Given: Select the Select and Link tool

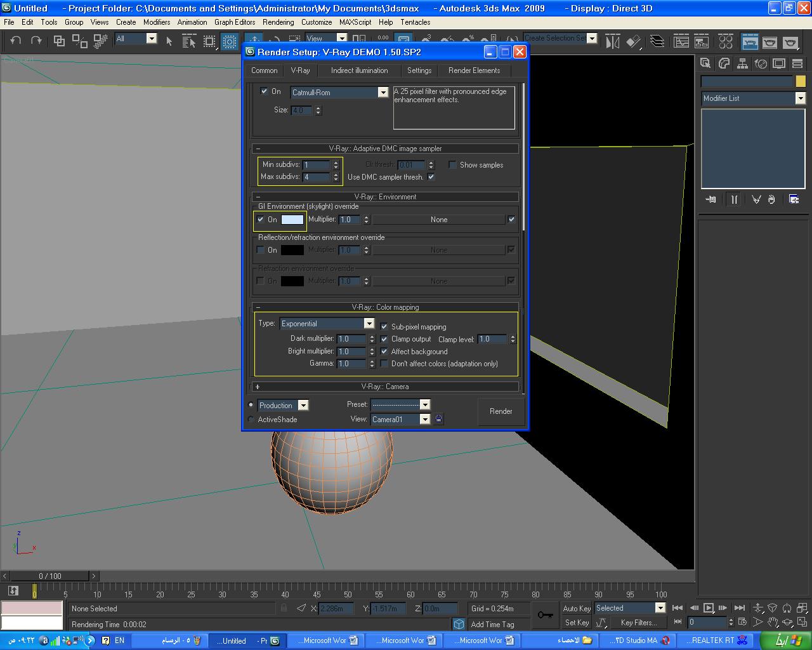Looking at the screenshot, I should click(59, 41).
